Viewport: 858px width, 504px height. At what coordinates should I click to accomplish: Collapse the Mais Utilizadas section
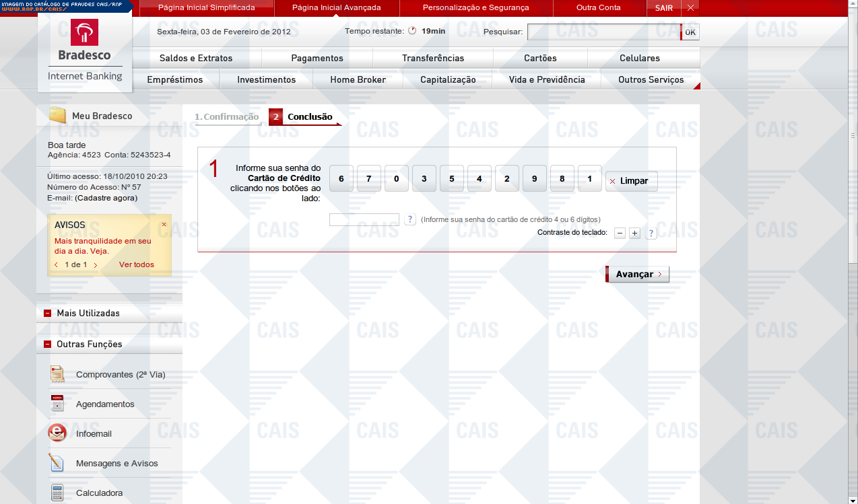47,313
